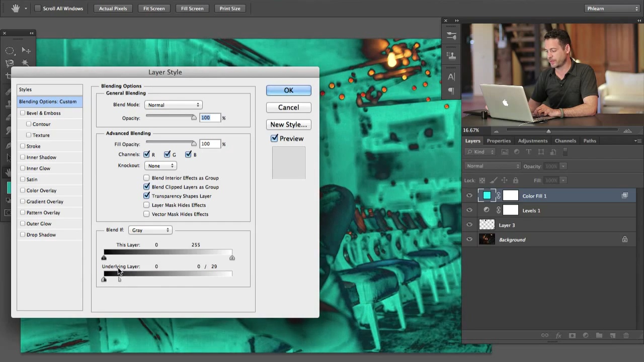Click the pixel layer filter icon
The image size is (644, 362).
505,152
